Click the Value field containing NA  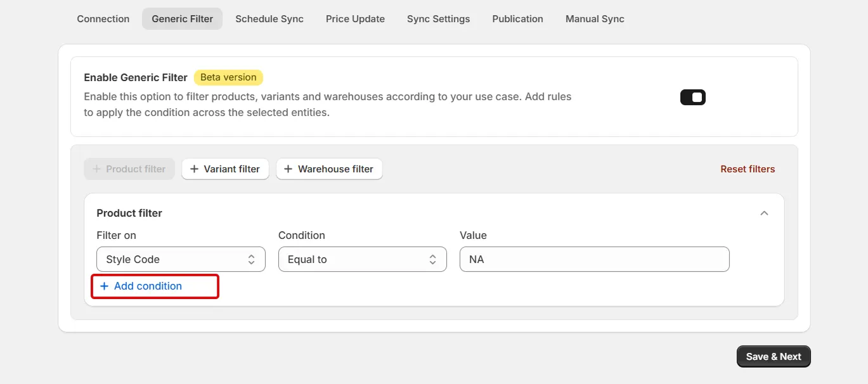pyautogui.click(x=595, y=259)
